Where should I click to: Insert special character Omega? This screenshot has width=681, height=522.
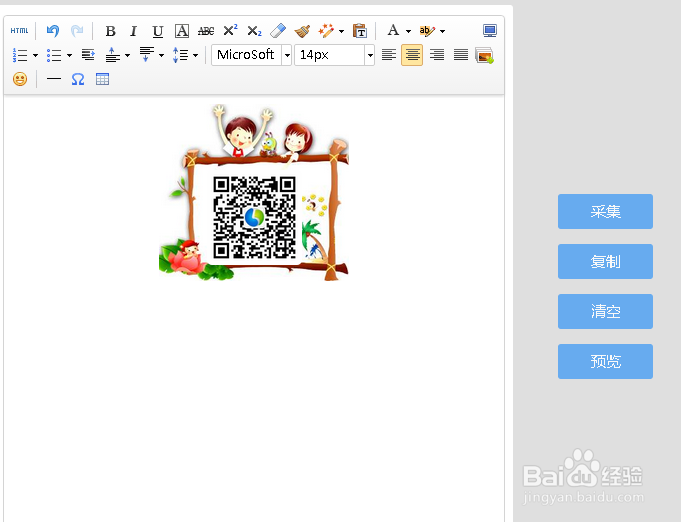pyautogui.click(x=78, y=79)
